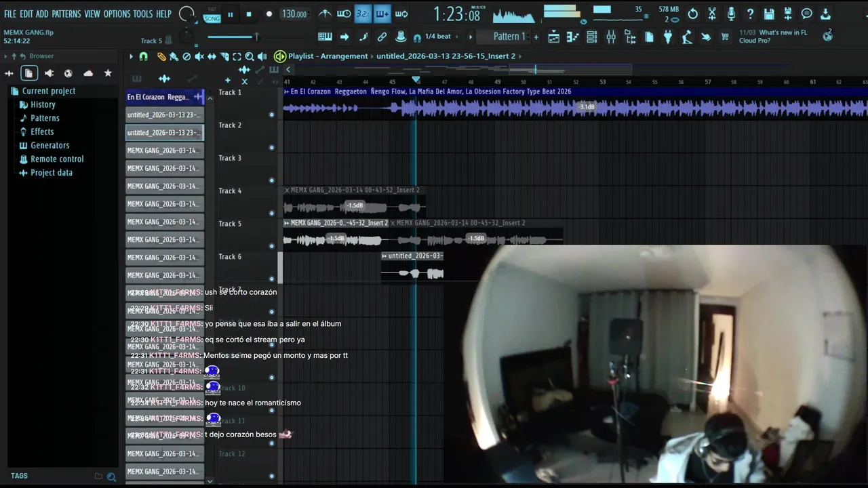Screen dimensions: 868x488
Task: Select the Playback speaker tool in playlist
Action: pos(262,56)
